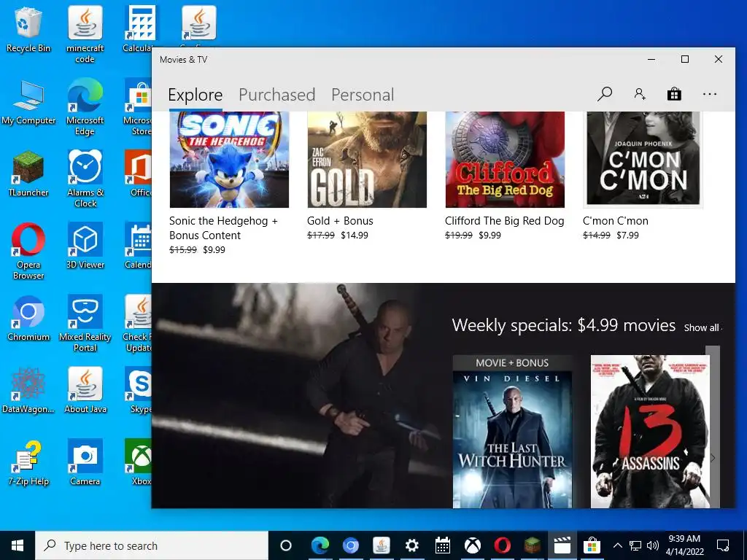Click the sign-in account icon
Image resolution: width=747 pixels, height=560 pixels.
(x=640, y=94)
